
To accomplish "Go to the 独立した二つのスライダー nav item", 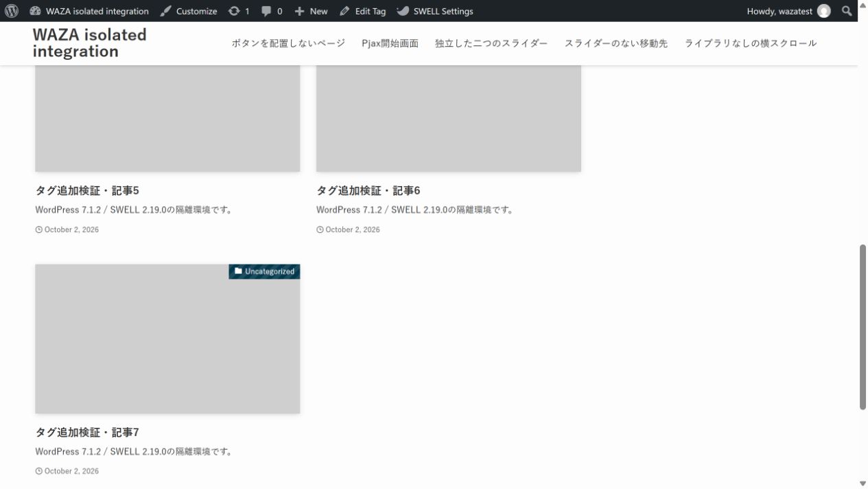I will coord(491,43).
